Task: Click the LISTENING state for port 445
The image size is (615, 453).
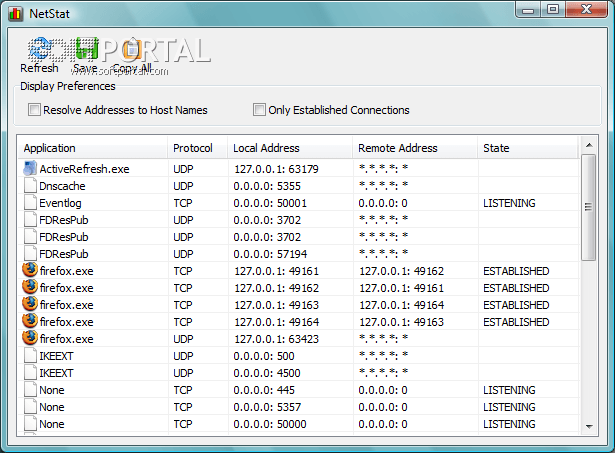Action: pos(509,390)
